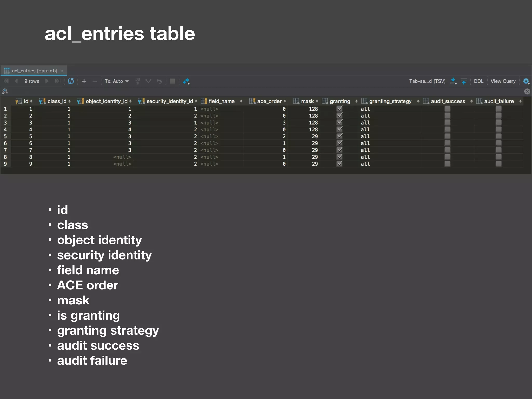The image size is (532, 399).
Task: Delete selected row with minus icon
Action: click(x=95, y=81)
